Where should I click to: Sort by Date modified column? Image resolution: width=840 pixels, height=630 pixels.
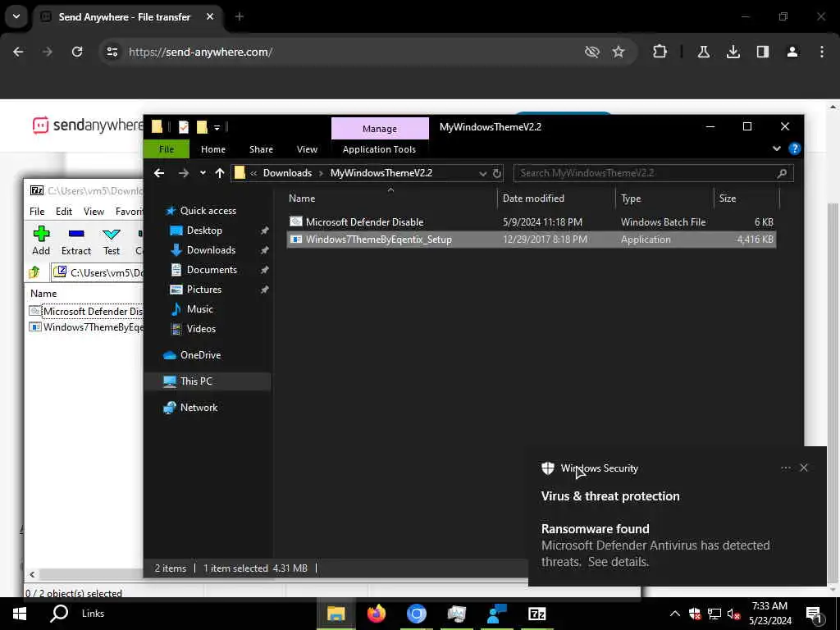(x=533, y=199)
